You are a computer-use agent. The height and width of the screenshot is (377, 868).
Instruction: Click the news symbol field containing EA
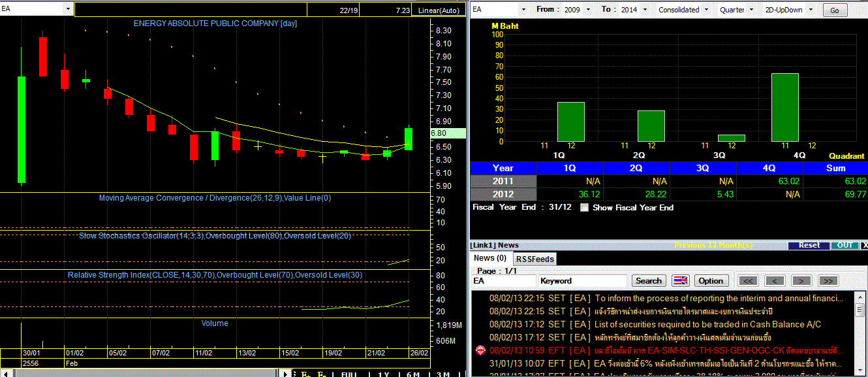[x=504, y=281]
